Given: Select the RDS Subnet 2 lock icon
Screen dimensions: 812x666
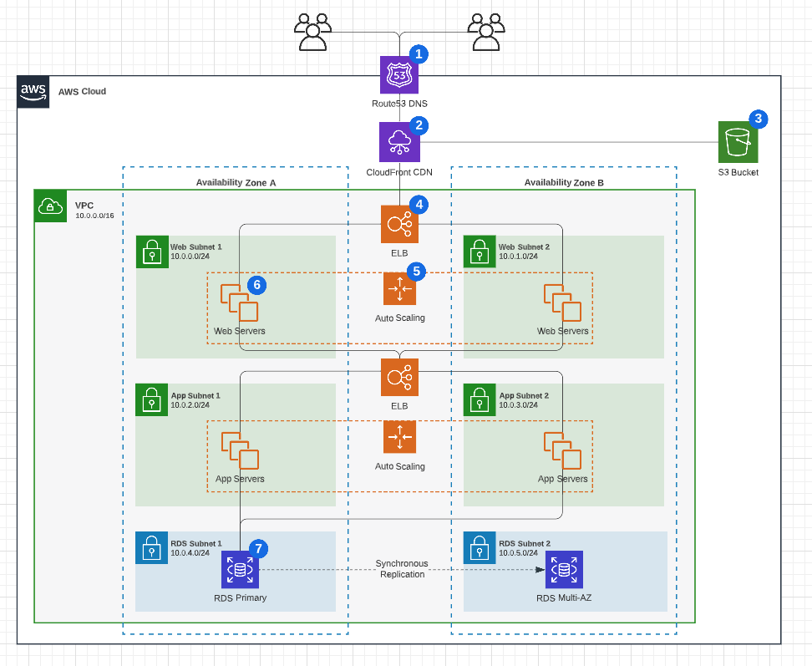Looking at the screenshot, I should (480, 547).
